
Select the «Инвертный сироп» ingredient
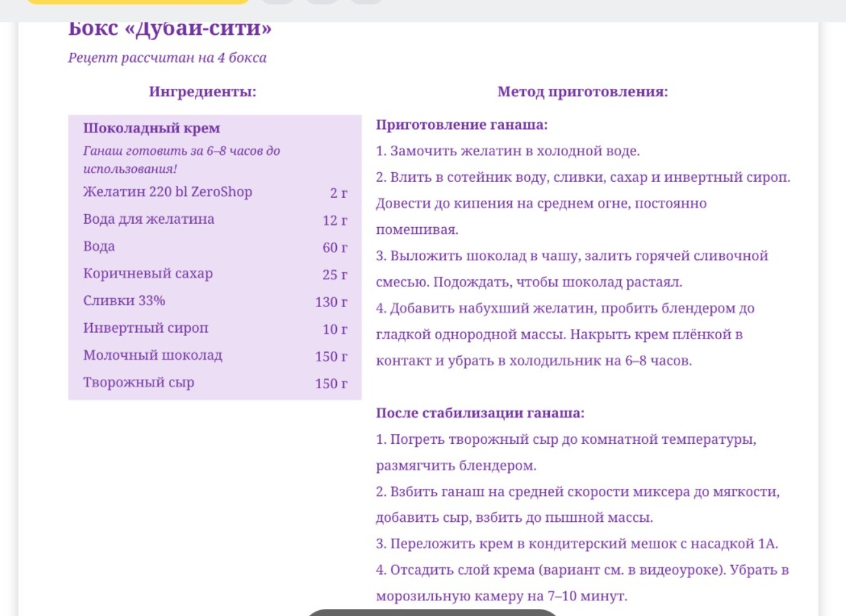tap(146, 328)
